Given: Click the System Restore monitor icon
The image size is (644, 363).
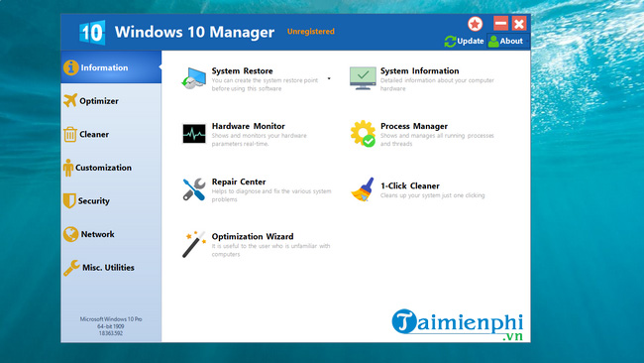Looking at the screenshot, I should (194, 77).
